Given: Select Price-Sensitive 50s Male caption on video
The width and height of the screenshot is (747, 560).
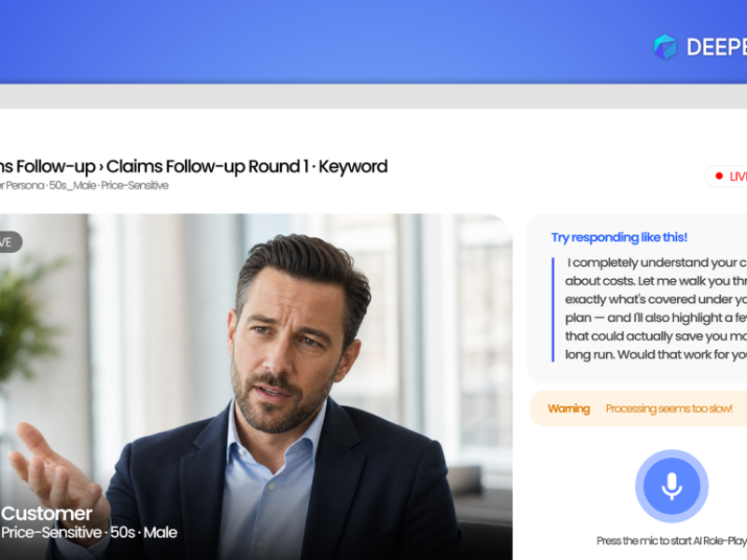Looking at the screenshot, I should click(x=89, y=532).
